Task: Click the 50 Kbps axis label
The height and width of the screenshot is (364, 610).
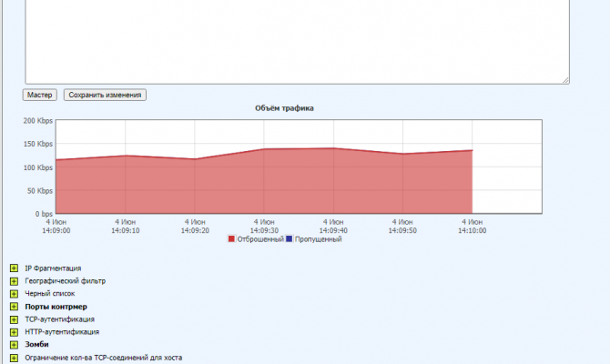Action: (x=40, y=191)
